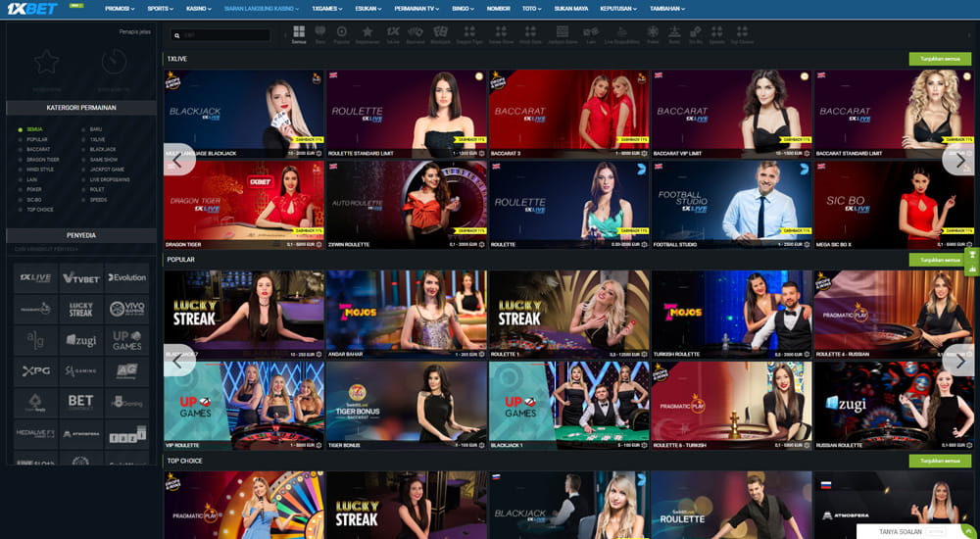
Task: Expand the Siaran Langsung Kasino dropdown
Action: point(262,9)
